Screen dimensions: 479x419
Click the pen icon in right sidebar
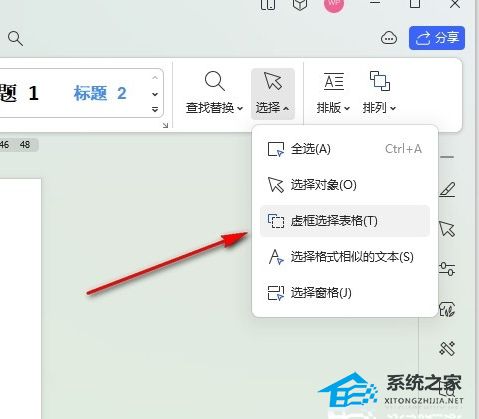(447, 190)
